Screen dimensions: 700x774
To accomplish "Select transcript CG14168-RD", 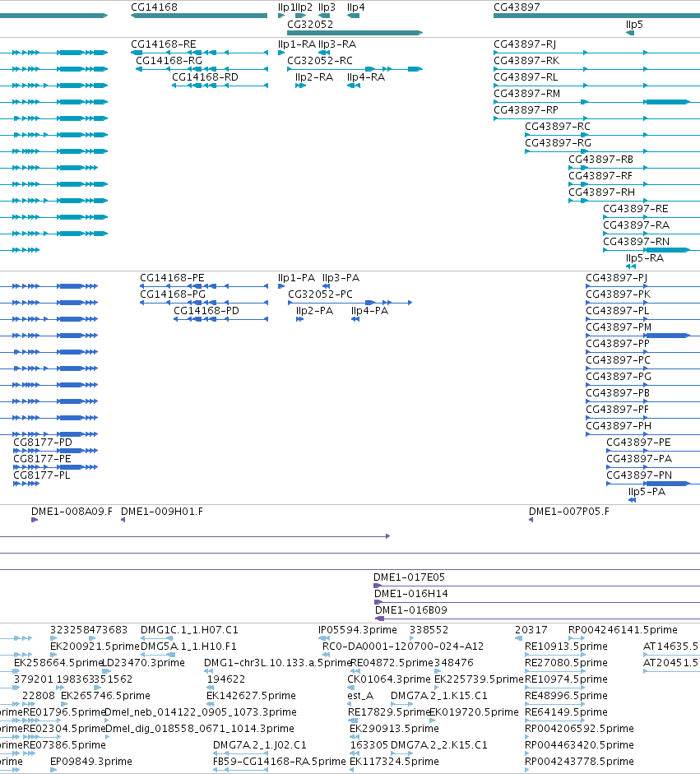I will [x=220, y=86].
